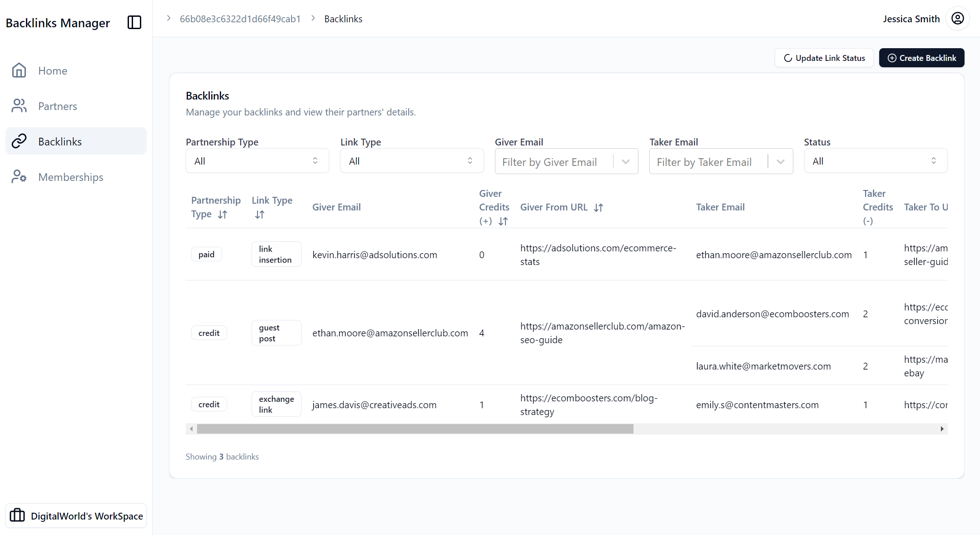980x535 pixels.
Task: Click Update Link Status button
Action: (824, 58)
